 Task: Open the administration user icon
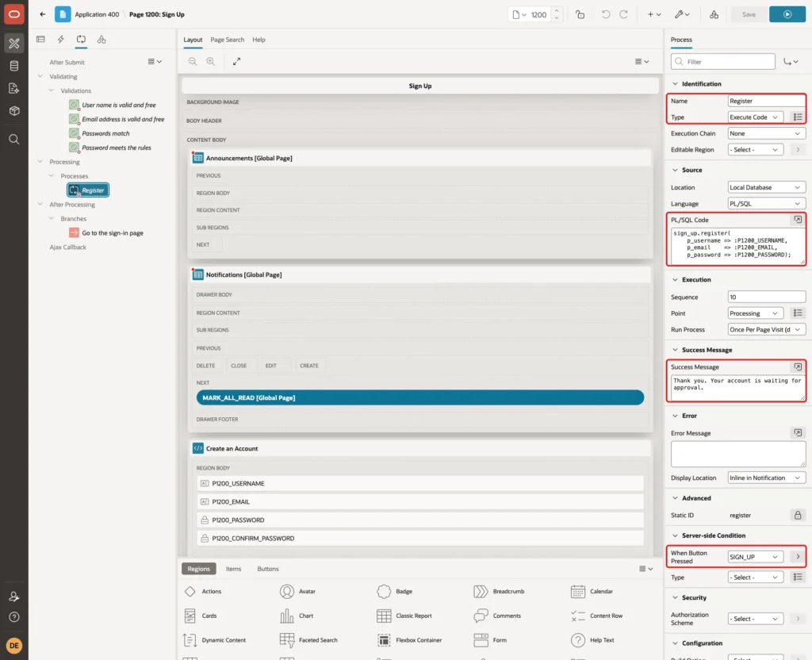14,597
